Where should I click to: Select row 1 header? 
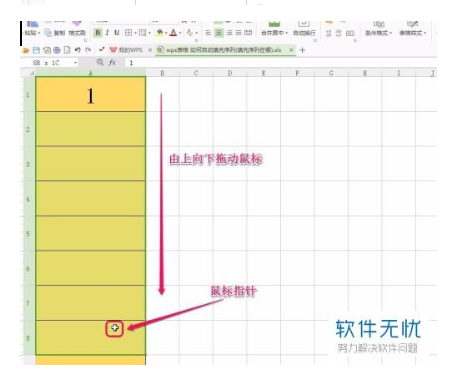pos(28,95)
